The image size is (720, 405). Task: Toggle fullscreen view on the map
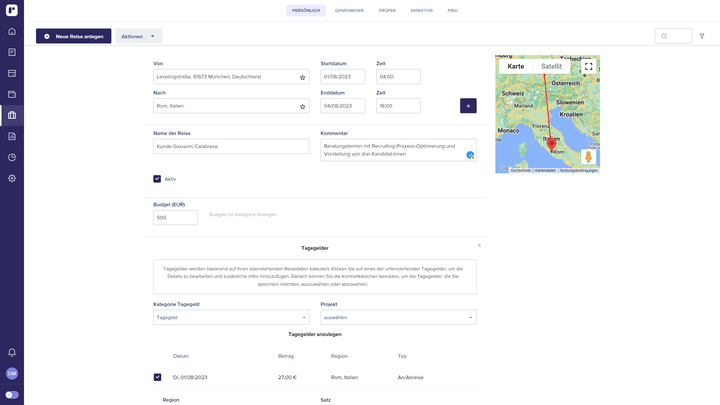(588, 66)
